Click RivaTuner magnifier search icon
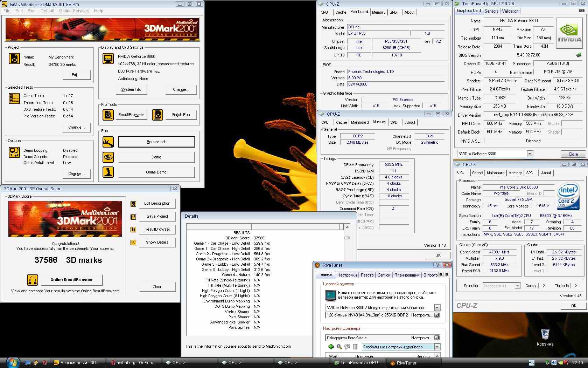Screen dimensions: 588x368 click(339, 347)
